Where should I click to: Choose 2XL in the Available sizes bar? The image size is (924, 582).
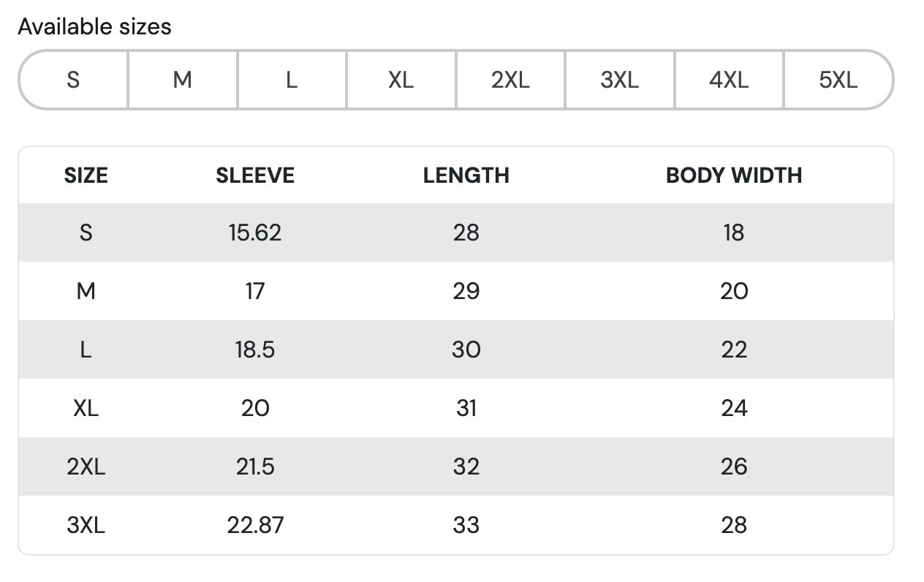[510, 80]
